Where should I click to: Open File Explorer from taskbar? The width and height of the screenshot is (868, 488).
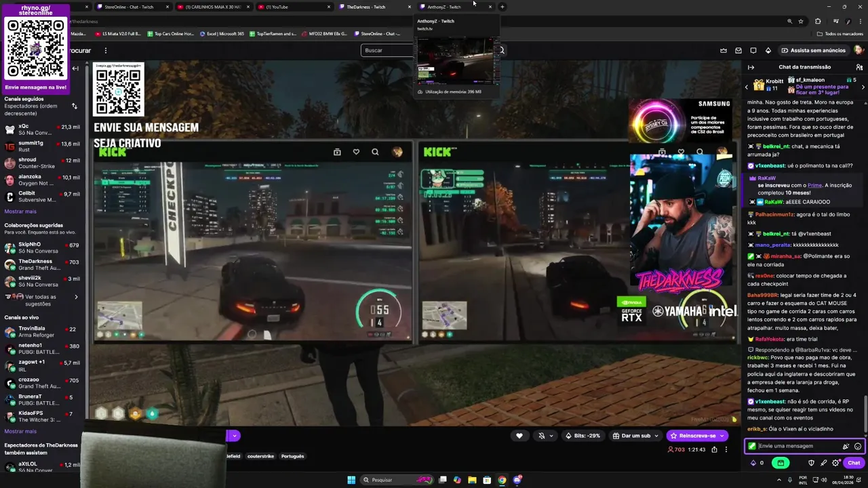pos(472,480)
